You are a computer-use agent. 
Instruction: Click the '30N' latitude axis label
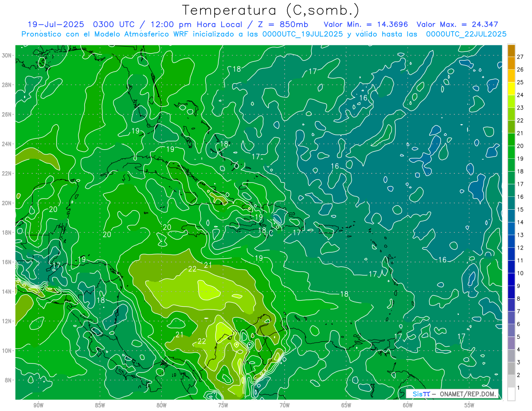[x=8, y=55]
